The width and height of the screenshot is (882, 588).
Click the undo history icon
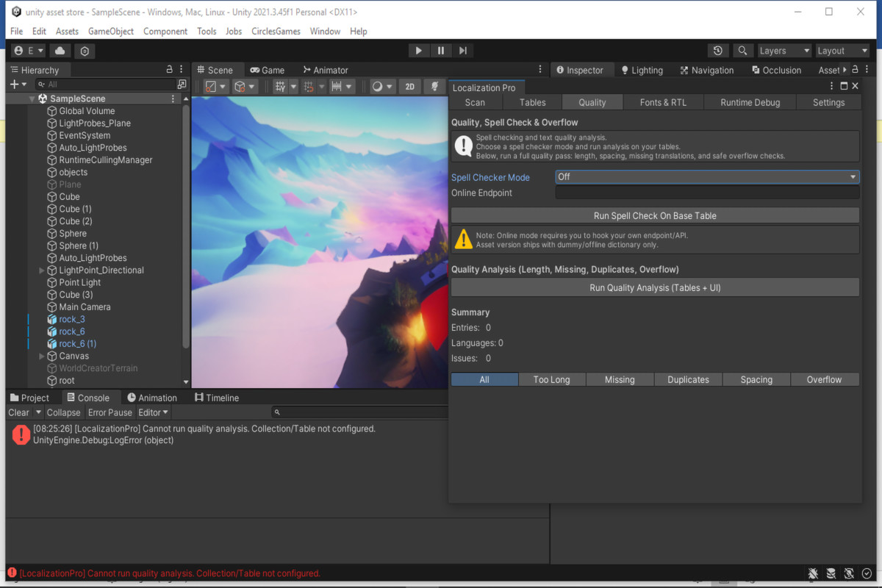tap(718, 50)
